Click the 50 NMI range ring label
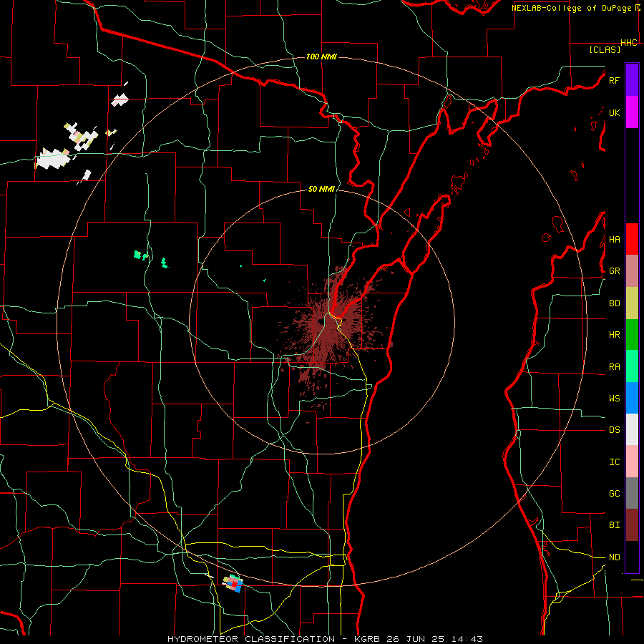 tap(321, 189)
